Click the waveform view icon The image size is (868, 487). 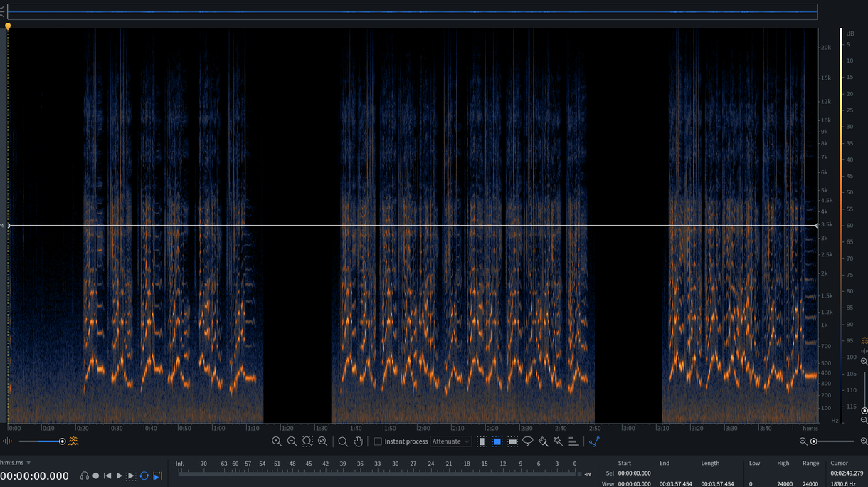coord(8,441)
